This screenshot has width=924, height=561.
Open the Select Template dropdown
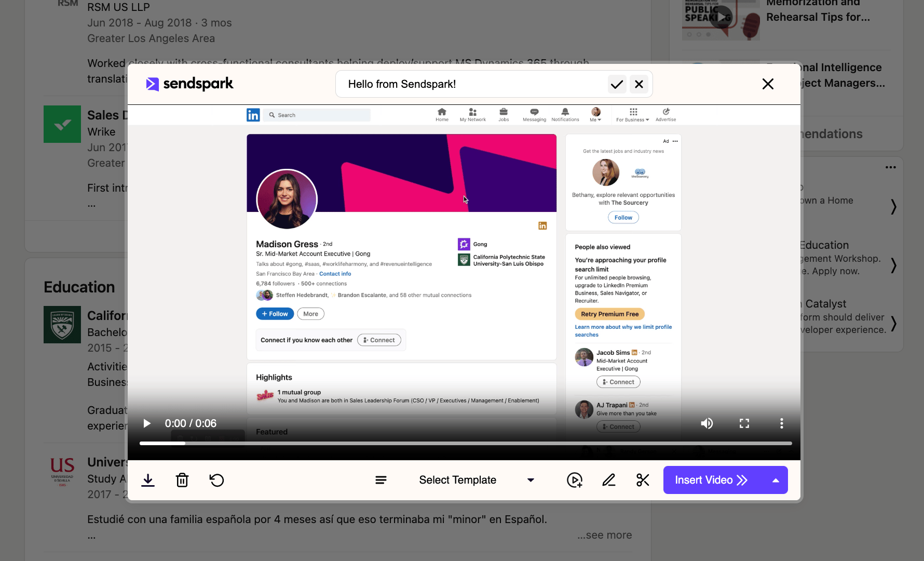point(477,480)
